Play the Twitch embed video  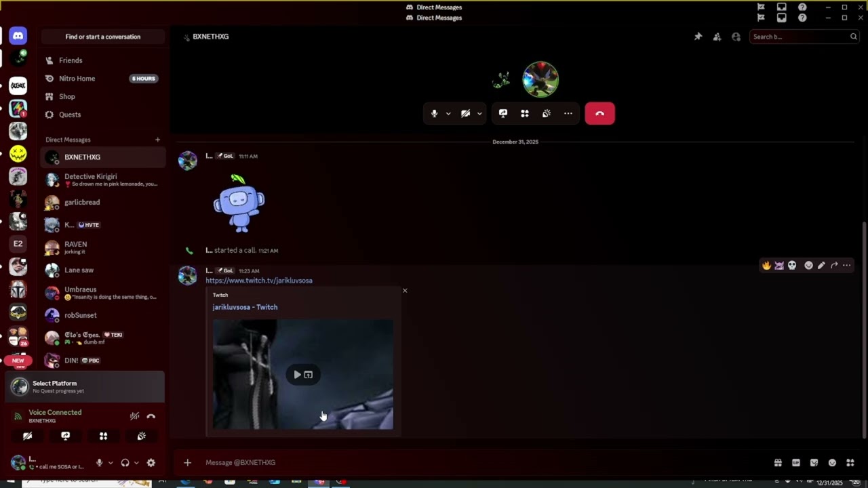coord(297,375)
